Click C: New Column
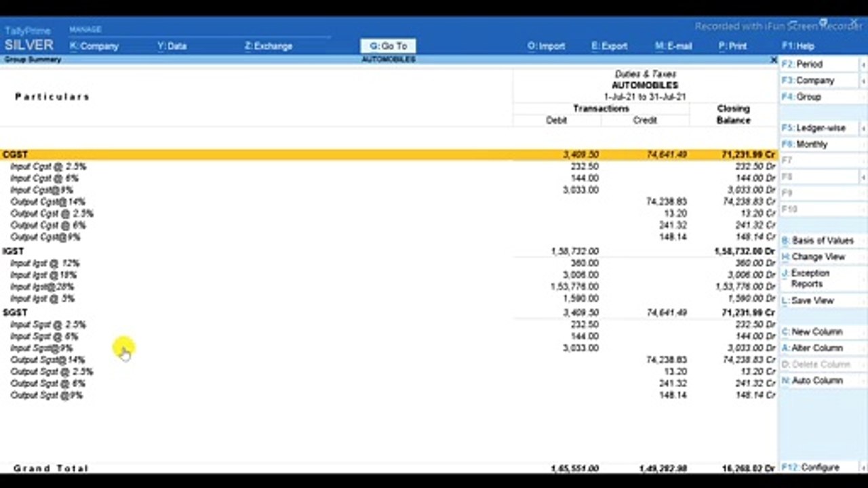This screenshot has height=488, width=868. click(x=822, y=331)
